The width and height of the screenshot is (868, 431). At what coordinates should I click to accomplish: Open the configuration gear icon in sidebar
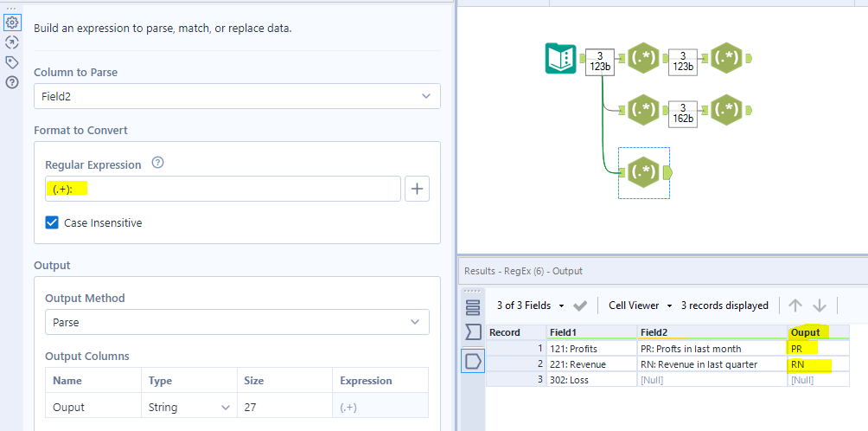coord(12,23)
